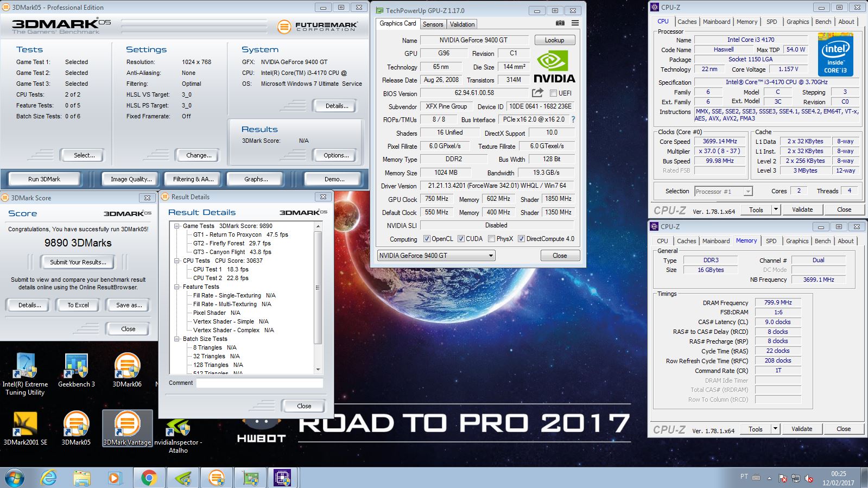Screen dimensions: 868x488
Task: Click Validate in the upper CPU-Z window
Action: [x=802, y=210]
